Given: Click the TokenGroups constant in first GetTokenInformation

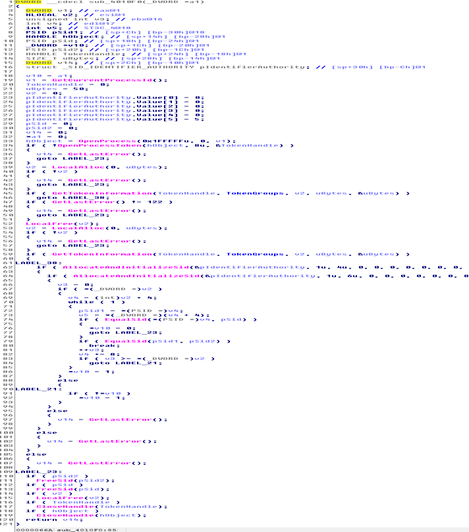Looking at the screenshot, I should click(257, 193).
